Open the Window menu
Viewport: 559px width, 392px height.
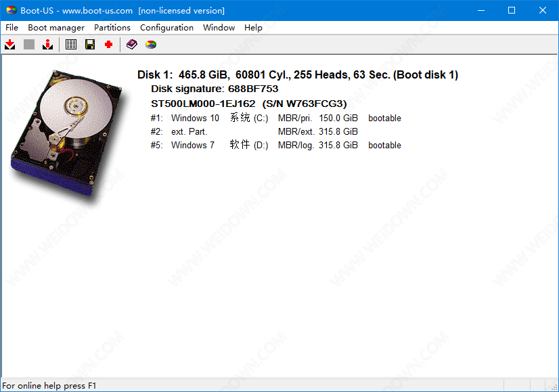pos(219,28)
